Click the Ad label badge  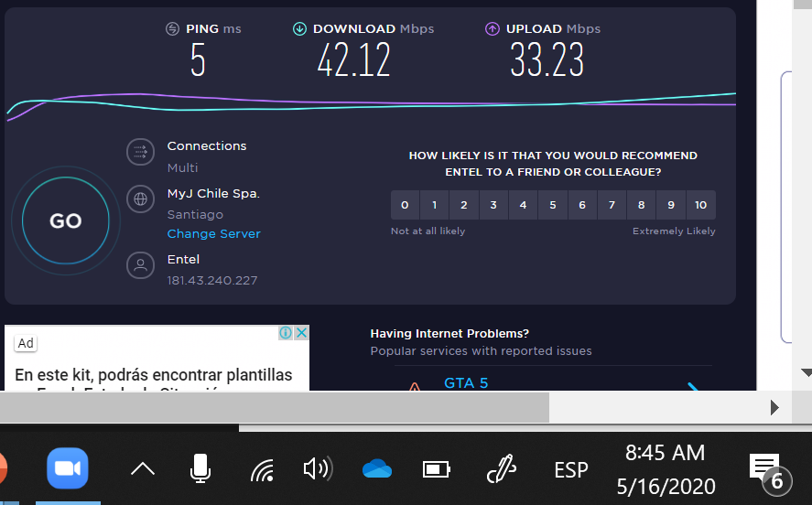tap(26, 343)
